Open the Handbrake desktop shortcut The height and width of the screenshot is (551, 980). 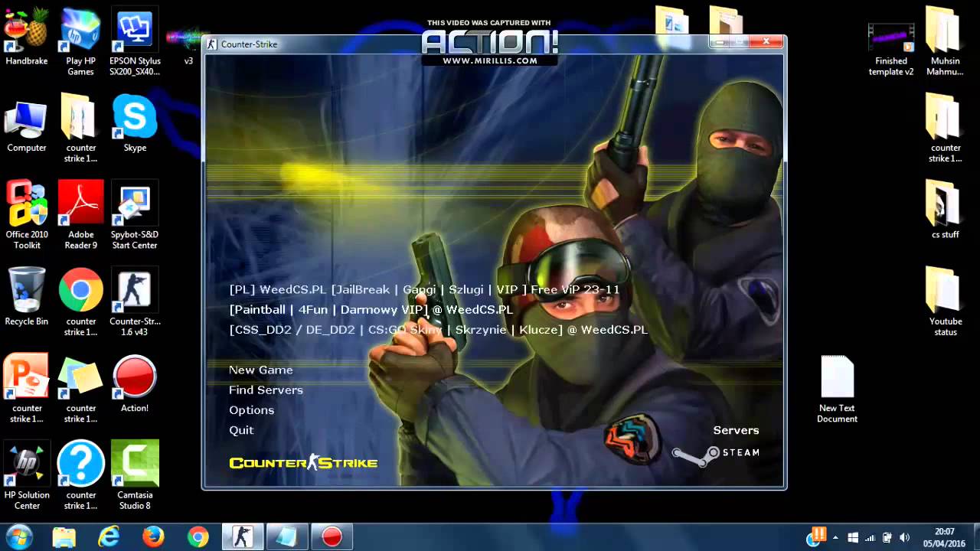27,36
